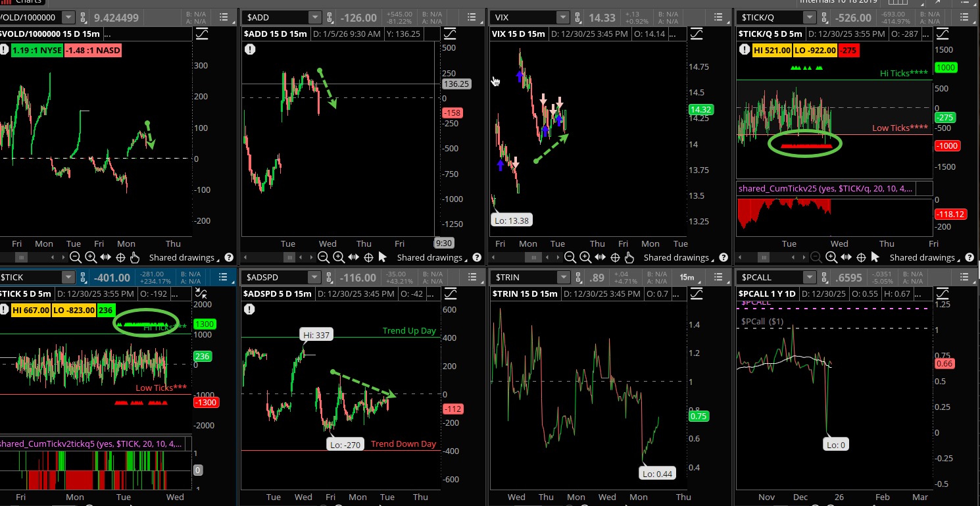Screen dimensions: 980x506
Task: Click into the $TICK symbol input field
Action: point(30,278)
